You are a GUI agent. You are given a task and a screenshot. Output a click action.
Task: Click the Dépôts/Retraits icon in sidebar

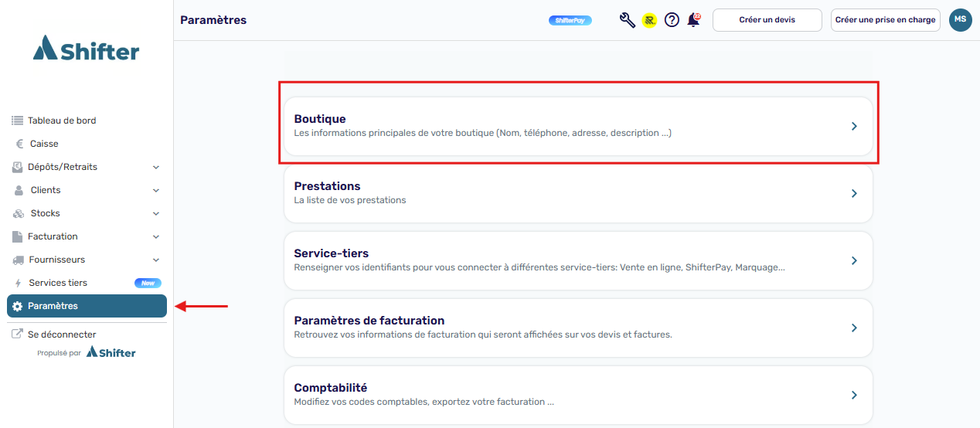[18, 167]
